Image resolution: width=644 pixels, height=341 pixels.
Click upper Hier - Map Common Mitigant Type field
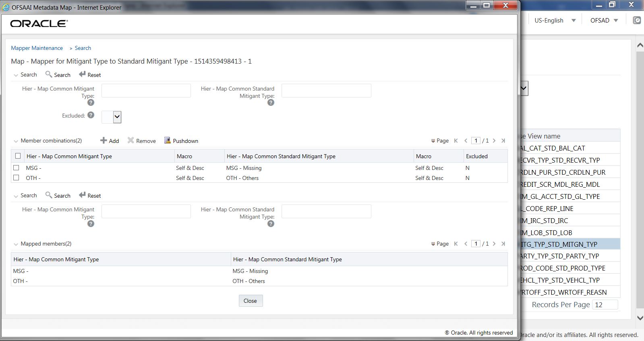pyautogui.click(x=146, y=91)
